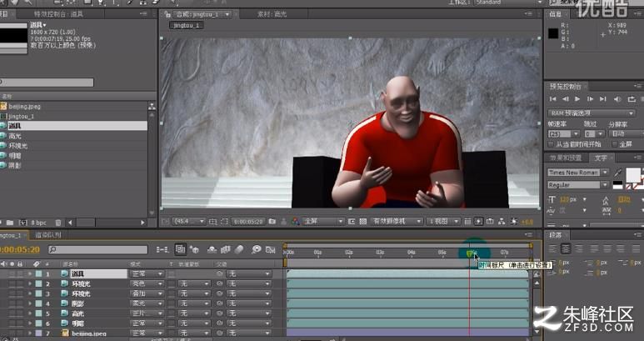
Task: Toggle lock switch for layer 3 环境光
Action: [x=20, y=293]
